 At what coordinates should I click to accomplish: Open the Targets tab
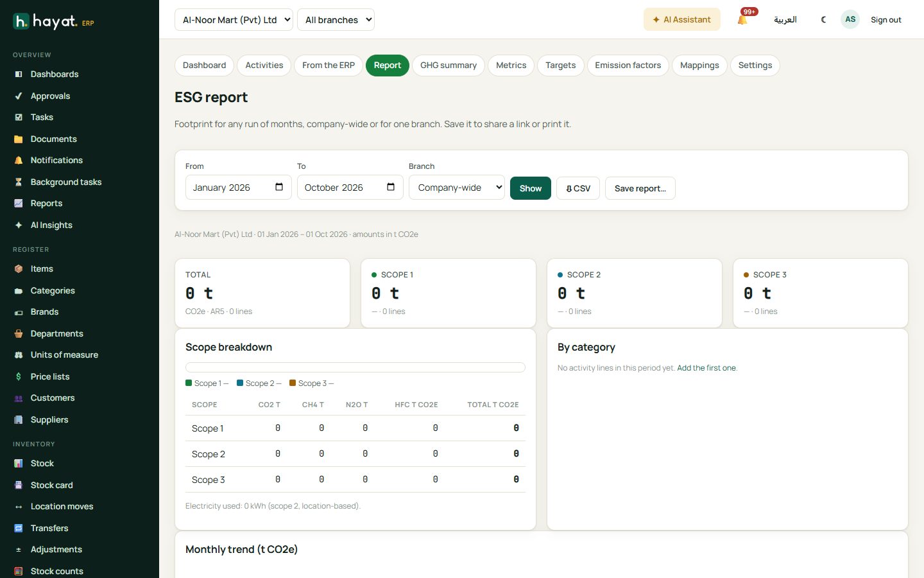point(561,66)
